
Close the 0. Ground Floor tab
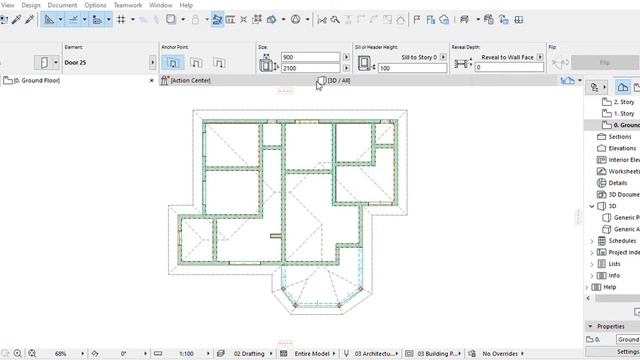pos(152,80)
